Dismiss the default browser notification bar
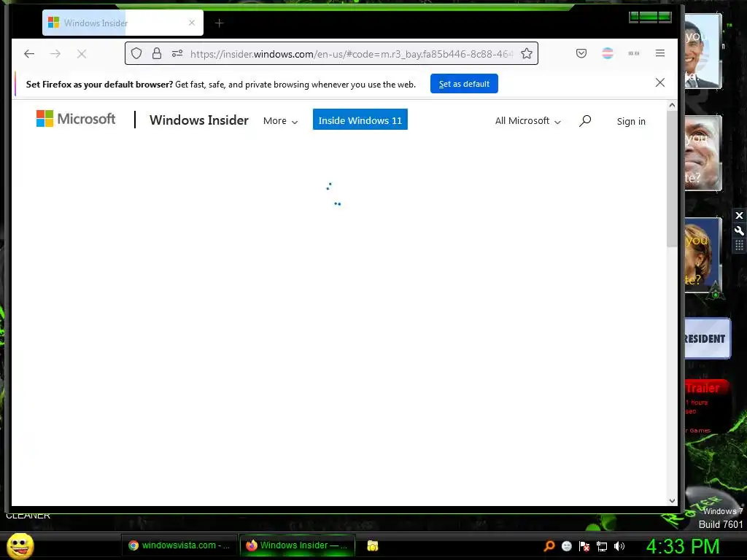 click(x=659, y=83)
